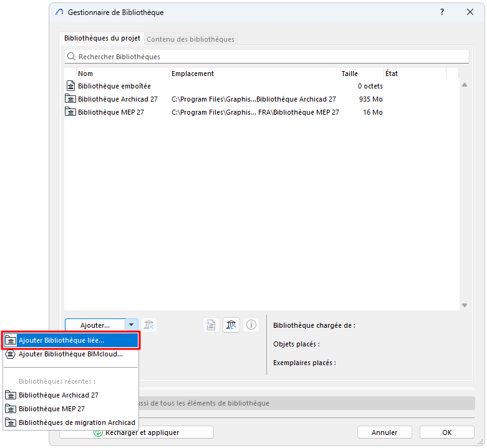Open the Ajouter dropdown arrow

(x=132, y=325)
